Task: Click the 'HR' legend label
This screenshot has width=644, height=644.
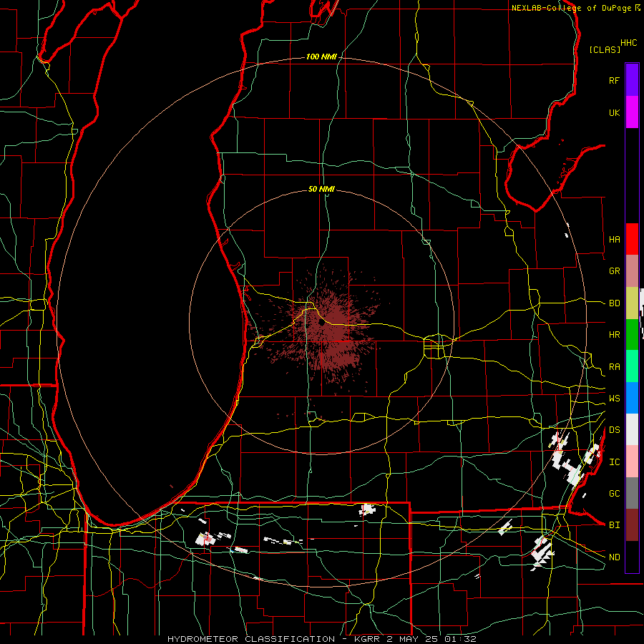Action: pyautogui.click(x=614, y=335)
